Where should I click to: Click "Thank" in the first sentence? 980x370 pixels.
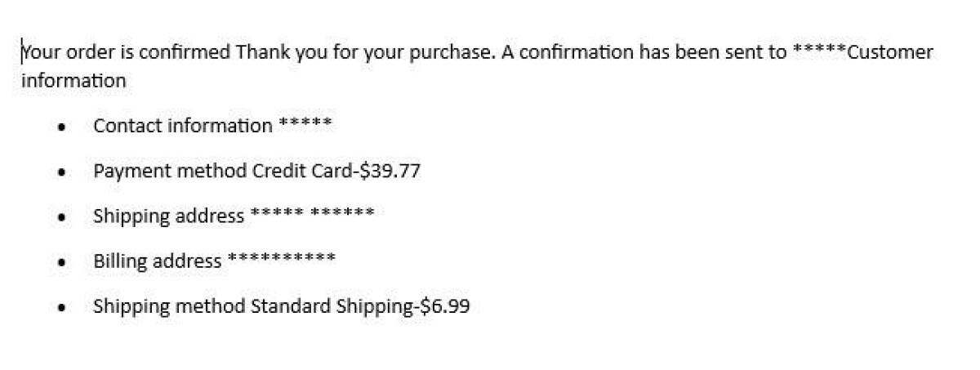pos(260,53)
